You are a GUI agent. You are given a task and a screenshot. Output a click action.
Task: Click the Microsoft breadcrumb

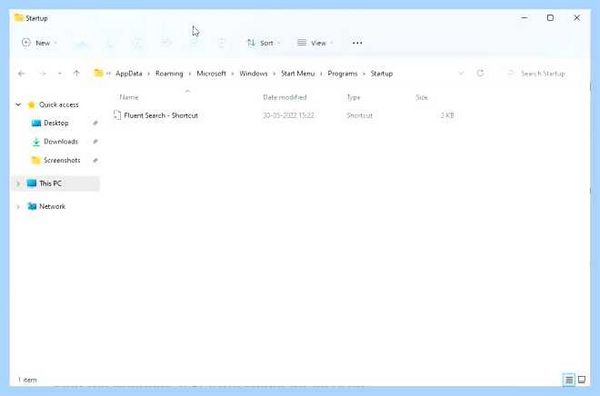point(211,73)
